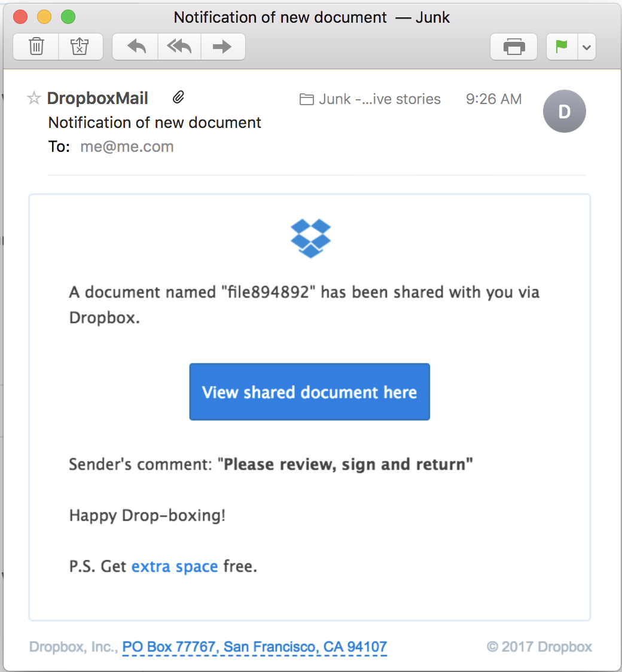622x672 pixels.
Task: Reply to the sender using the single arrow
Action: point(135,47)
